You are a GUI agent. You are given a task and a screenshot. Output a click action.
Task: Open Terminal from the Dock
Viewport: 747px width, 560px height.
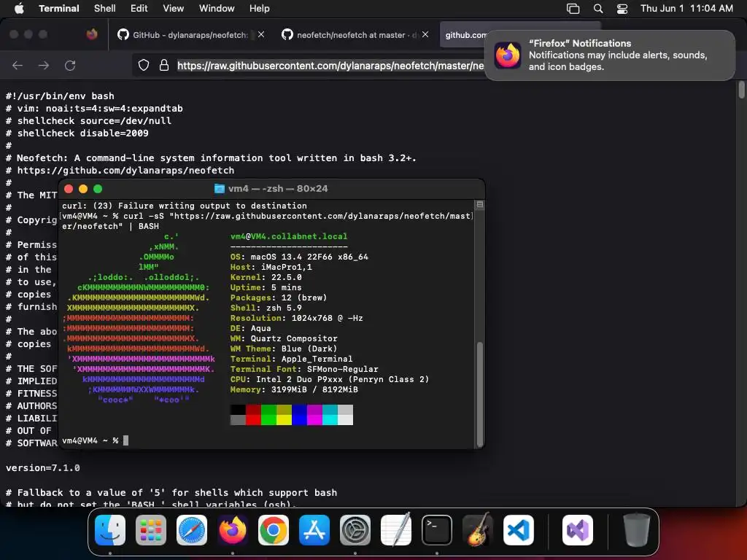(437, 530)
